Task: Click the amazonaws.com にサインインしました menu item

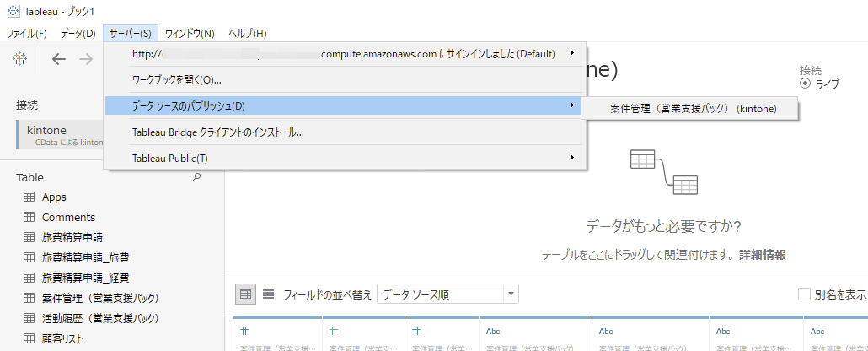Action: click(345, 54)
